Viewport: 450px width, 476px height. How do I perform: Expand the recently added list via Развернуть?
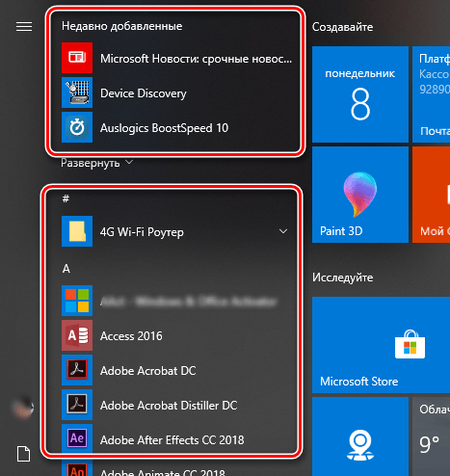[96, 163]
